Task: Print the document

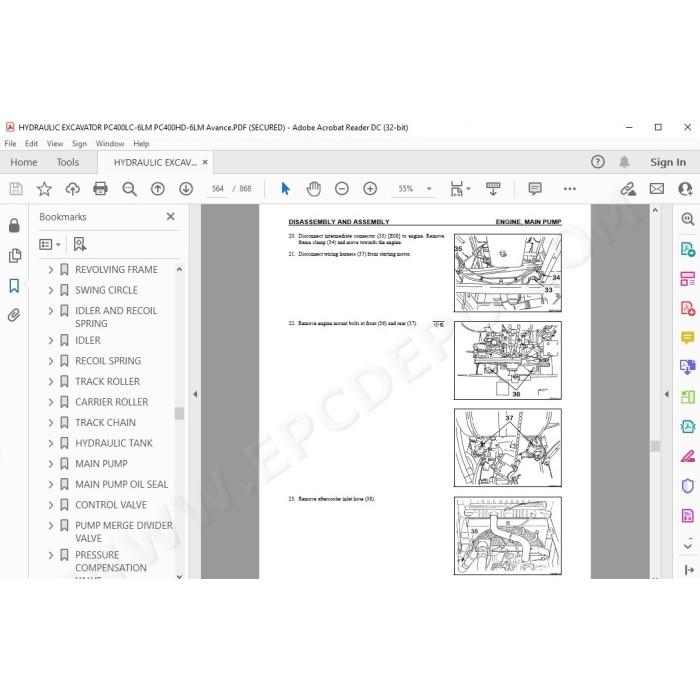Action: pyautogui.click(x=100, y=189)
